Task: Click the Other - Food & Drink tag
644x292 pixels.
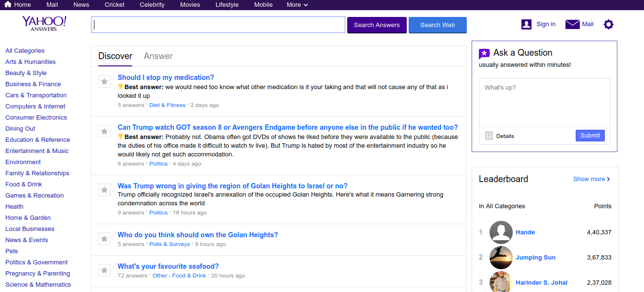Action: pos(179,276)
